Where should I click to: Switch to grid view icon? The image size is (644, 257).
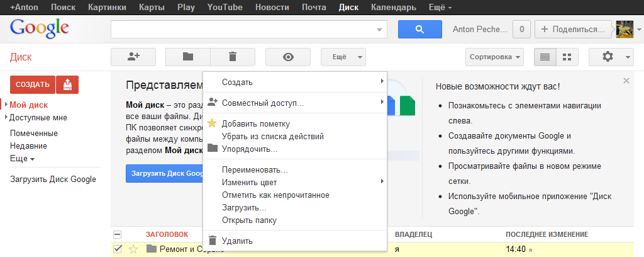click(x=567, y=57)
